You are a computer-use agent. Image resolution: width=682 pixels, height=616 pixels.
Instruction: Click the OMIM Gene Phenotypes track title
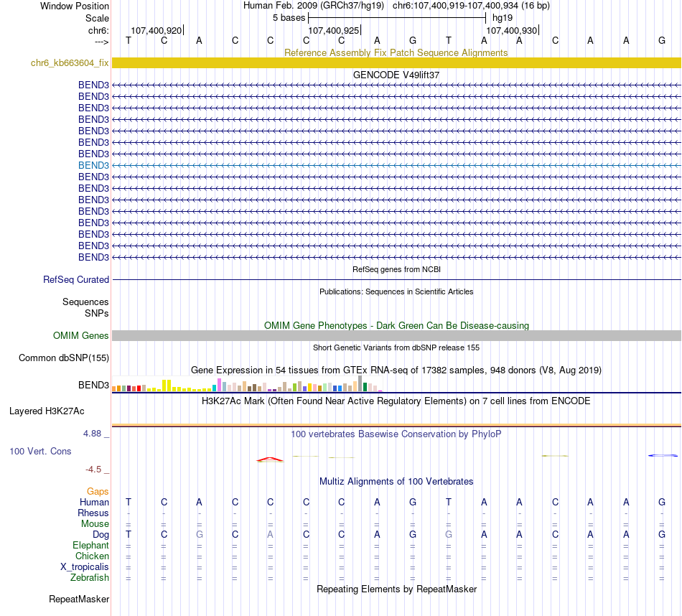396,325
